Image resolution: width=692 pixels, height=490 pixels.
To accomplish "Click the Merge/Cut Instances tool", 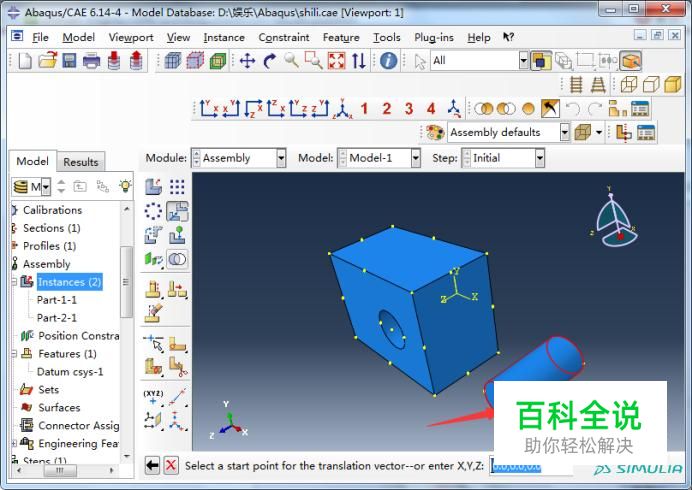I will [x=177, y=259].
